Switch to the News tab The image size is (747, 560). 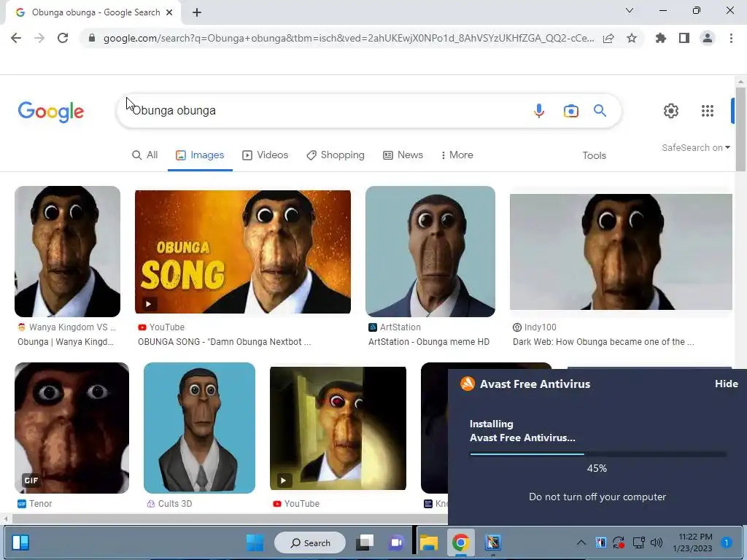[x=403, y=155]
